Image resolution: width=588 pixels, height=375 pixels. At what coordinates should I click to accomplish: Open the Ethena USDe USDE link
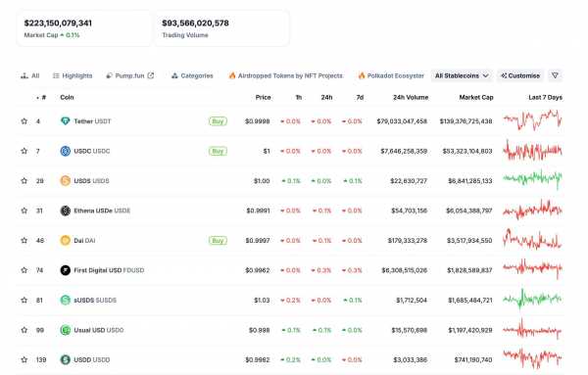click(x=102, y=211)
